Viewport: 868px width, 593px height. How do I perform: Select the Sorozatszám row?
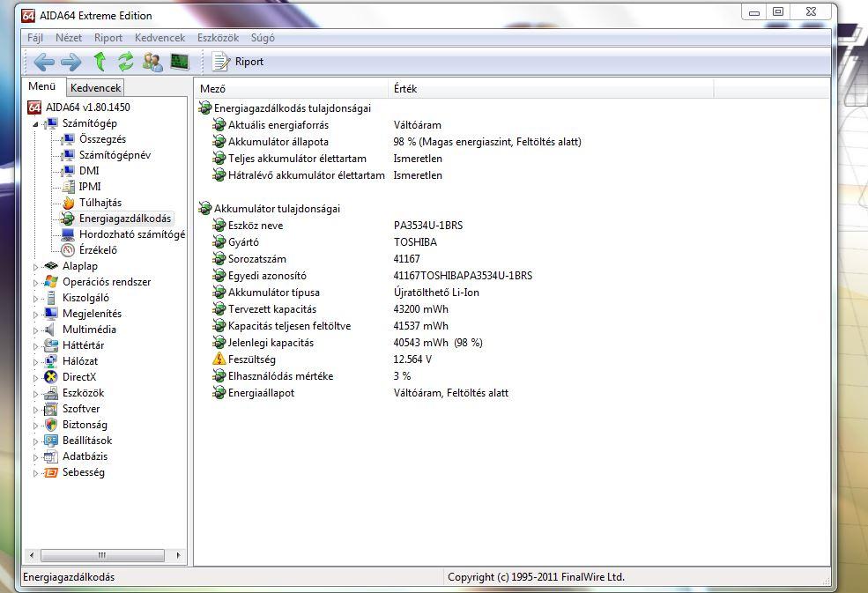pyautogui.click(x=316, y=258)
